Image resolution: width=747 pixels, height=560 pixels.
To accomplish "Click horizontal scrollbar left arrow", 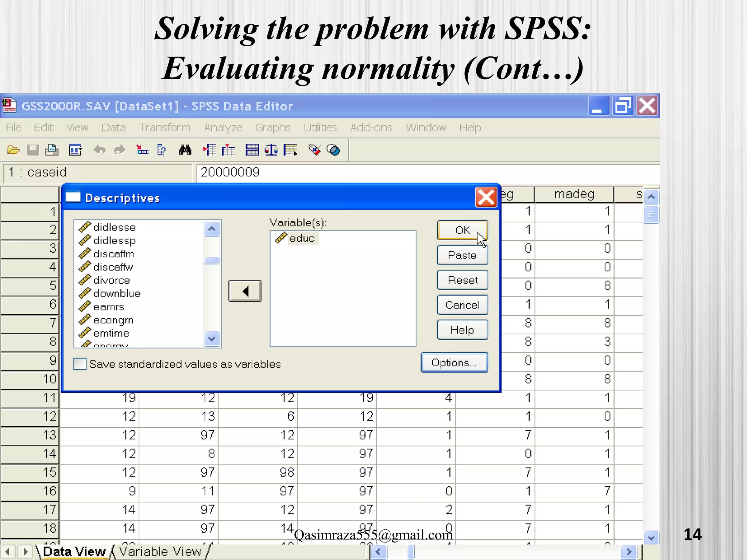I will pos(378,552).
